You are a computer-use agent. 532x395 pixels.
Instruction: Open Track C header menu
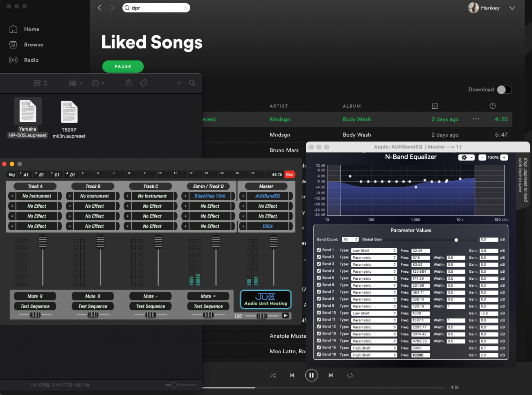[x=151, y=186]
